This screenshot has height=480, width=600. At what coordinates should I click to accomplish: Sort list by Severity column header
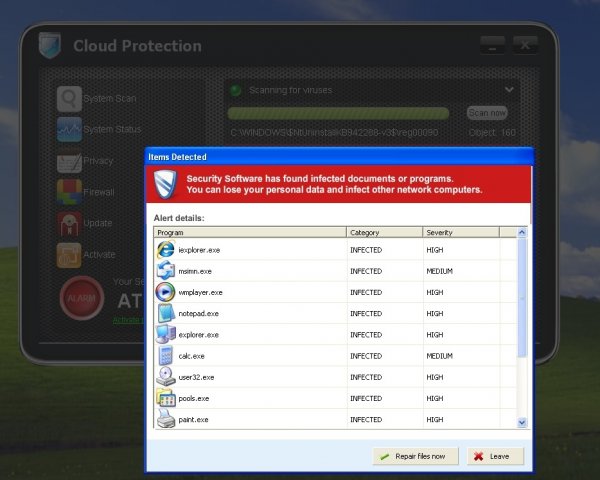coord(461,232)
